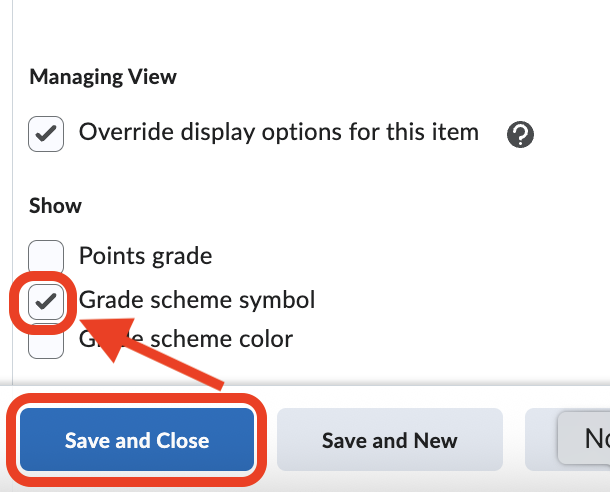Click the Show section heading
Viewport: 610px width, 492px height.
[x=56, y=206]
